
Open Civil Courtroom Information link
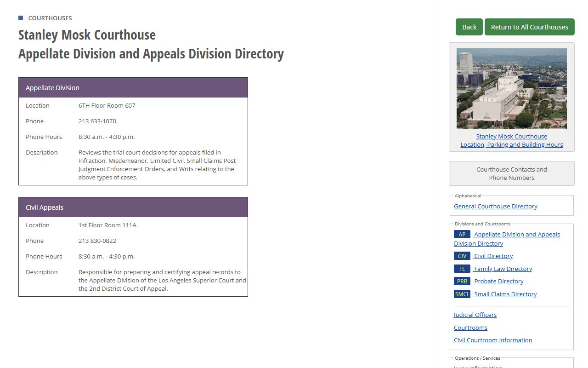(493, 340)
